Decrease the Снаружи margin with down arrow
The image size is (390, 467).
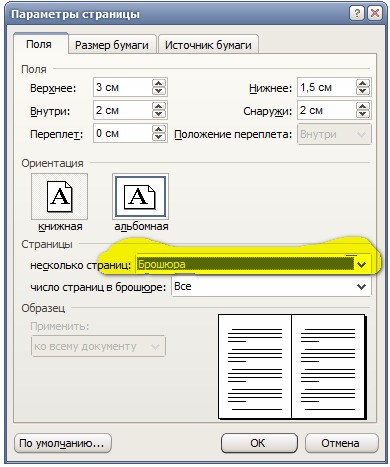(x=363, y=114)
